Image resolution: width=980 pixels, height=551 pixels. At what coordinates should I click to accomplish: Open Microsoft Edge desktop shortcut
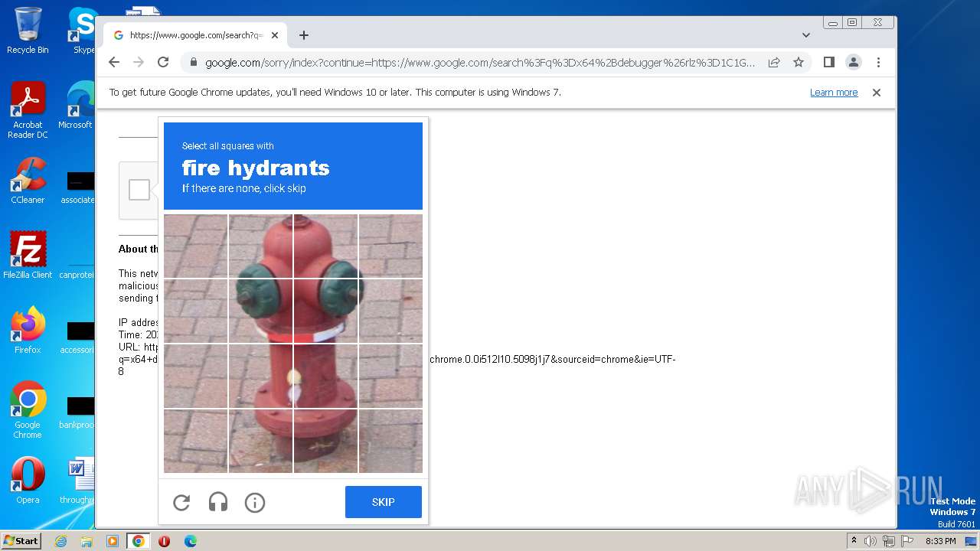click(x=77, y=106)
